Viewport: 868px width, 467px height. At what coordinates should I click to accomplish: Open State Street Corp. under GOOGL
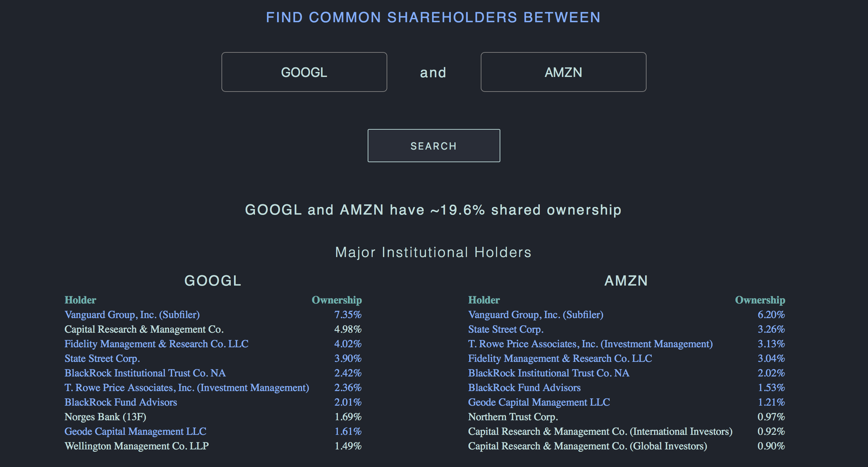tap(102, 359)
